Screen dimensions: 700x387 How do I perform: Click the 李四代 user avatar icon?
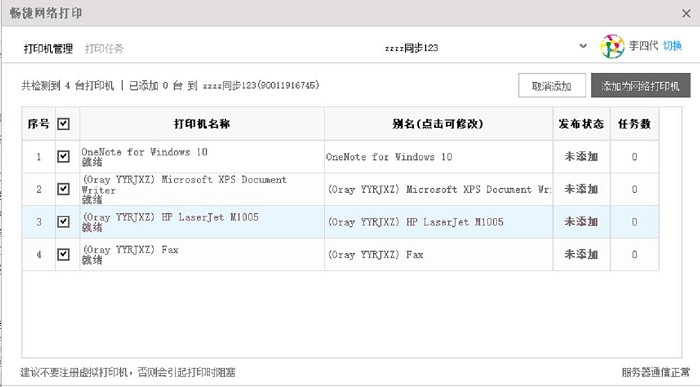tap(612, 46)
